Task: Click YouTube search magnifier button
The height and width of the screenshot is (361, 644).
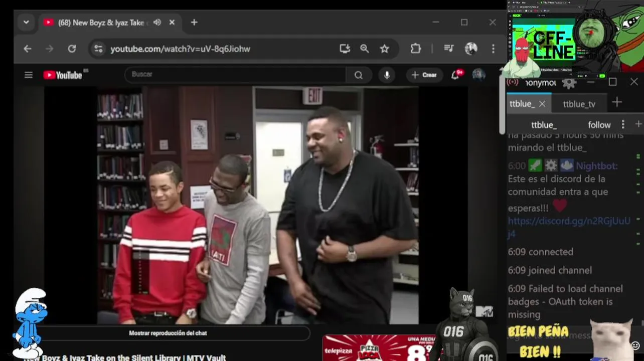Action: [359, 75]
